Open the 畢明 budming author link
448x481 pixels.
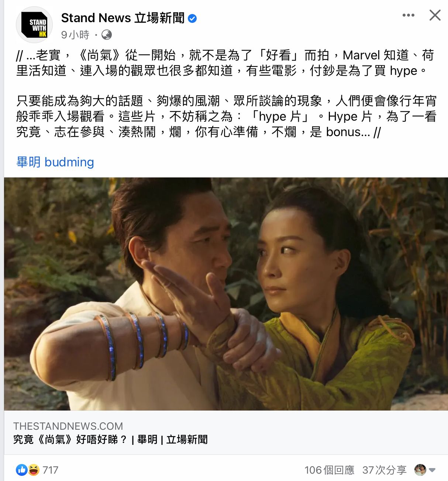(x=55, y=162)
